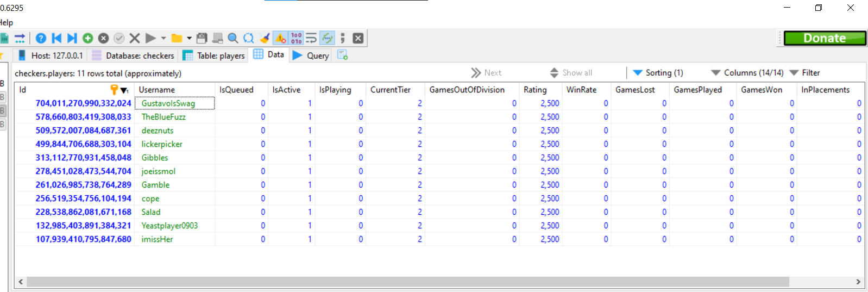Viewport: 868px width, 292px height.
Task: Expand the folder button dropdown arrow
Action: tap(189, 38)
